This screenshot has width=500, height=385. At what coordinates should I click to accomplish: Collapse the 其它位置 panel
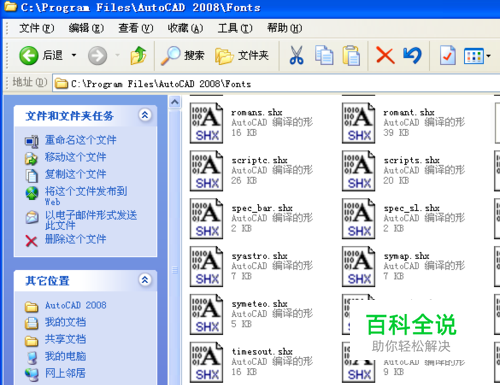(145, 280)
